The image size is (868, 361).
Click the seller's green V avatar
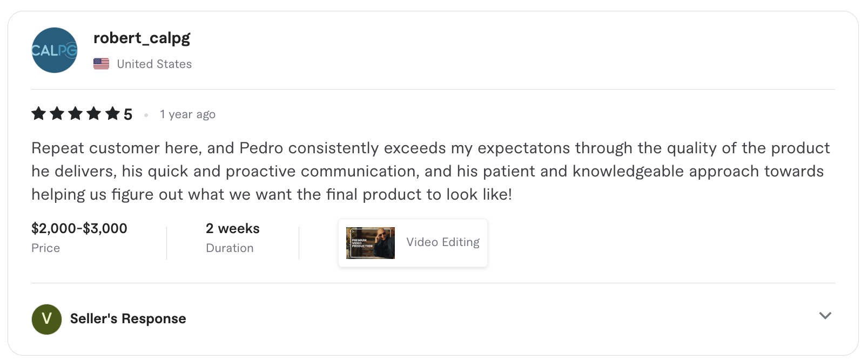tap(47, 319)
